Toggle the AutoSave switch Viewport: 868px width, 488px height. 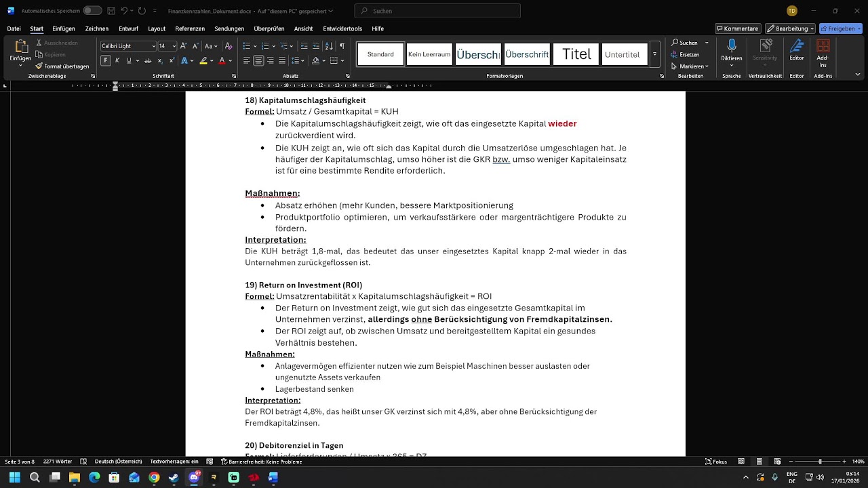92,11
